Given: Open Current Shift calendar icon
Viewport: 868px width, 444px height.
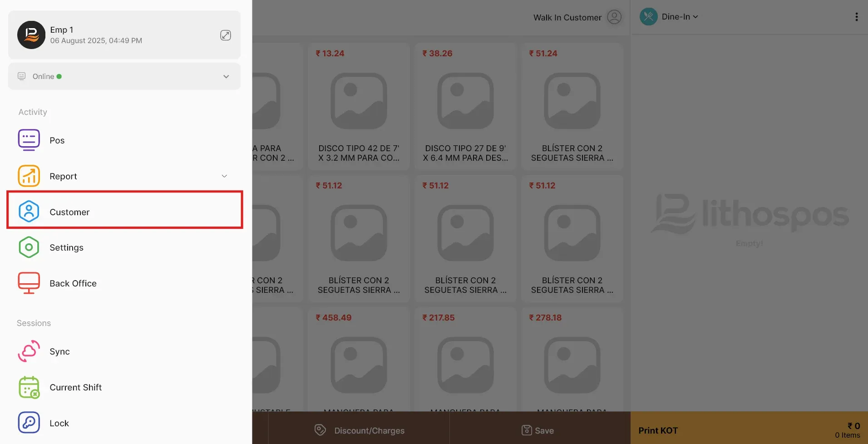Looking at the screenshot, I should tap(29, 387).
